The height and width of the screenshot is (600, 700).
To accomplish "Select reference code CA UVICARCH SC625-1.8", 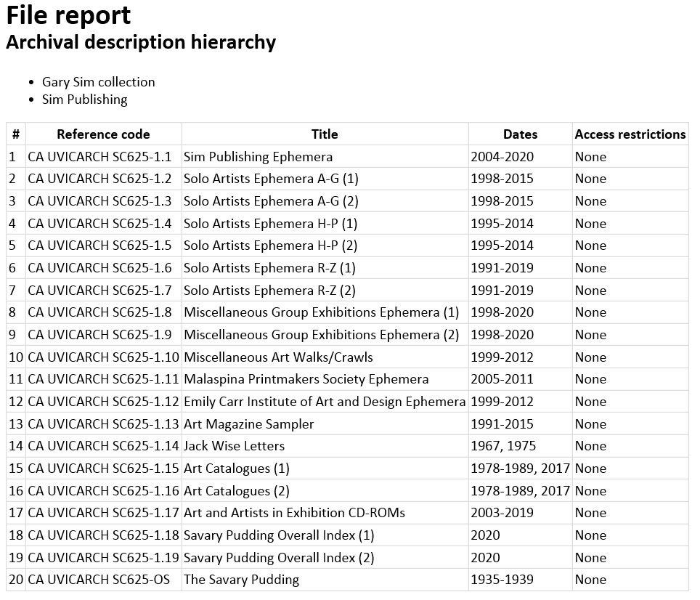I will (99, 312).
